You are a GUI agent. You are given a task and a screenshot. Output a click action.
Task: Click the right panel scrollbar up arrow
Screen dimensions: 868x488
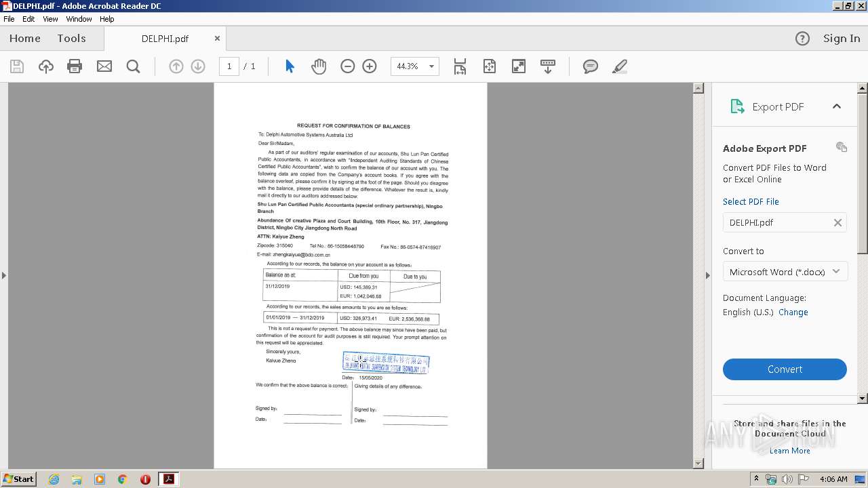[863, 88]
